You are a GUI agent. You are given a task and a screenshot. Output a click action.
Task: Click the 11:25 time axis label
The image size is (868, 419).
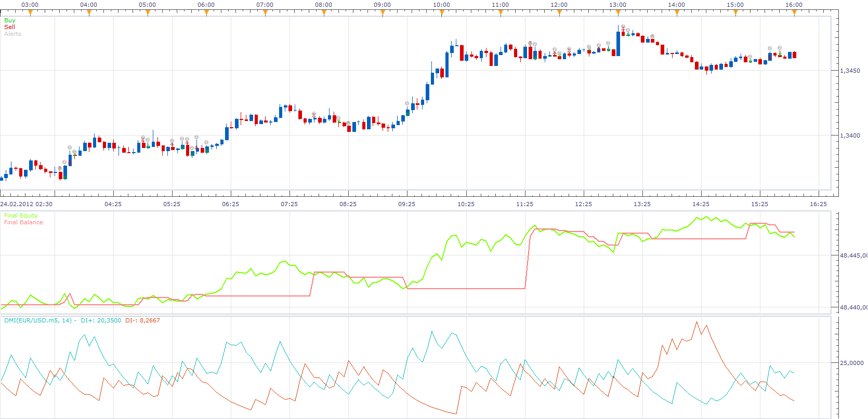(x=525, y=204)
